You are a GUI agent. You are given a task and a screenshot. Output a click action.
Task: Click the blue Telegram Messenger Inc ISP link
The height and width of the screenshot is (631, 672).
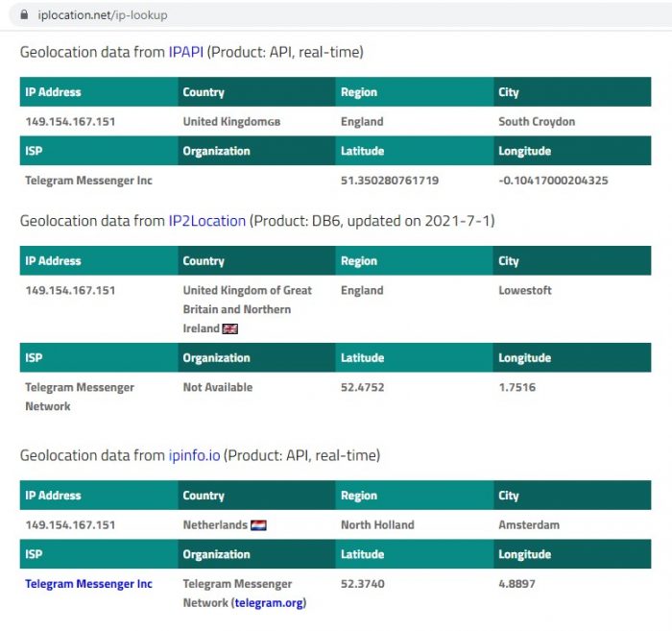[88, 584]
